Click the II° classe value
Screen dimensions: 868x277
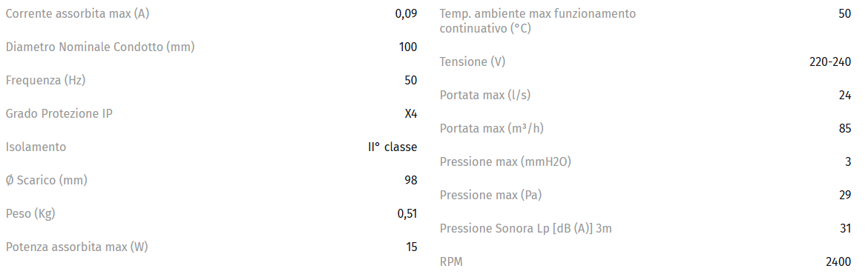pos(392,147)
